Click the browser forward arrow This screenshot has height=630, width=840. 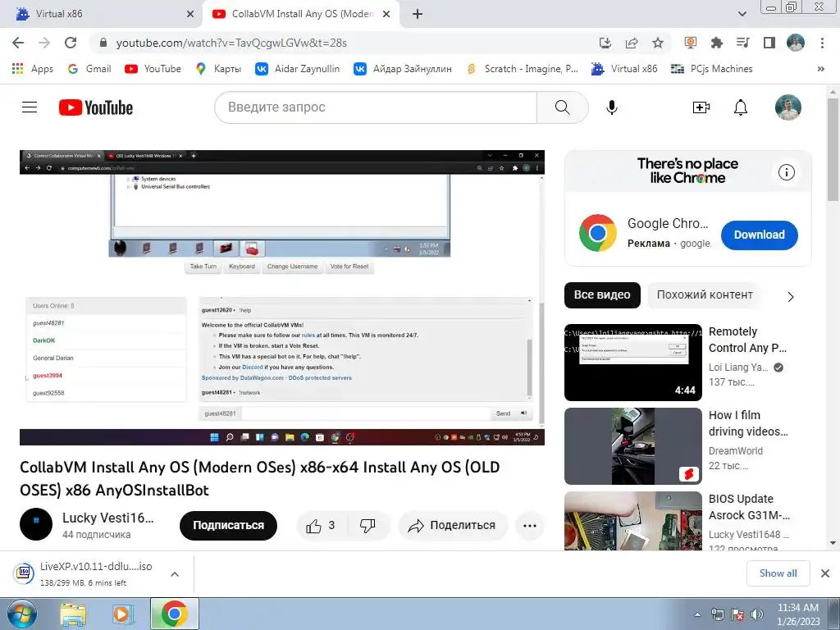pyautogui.click(x=44, y=43)
